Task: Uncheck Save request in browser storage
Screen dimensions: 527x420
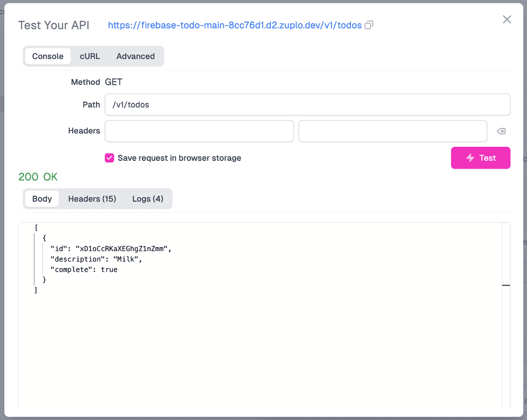Action: (x=109, y=158)
